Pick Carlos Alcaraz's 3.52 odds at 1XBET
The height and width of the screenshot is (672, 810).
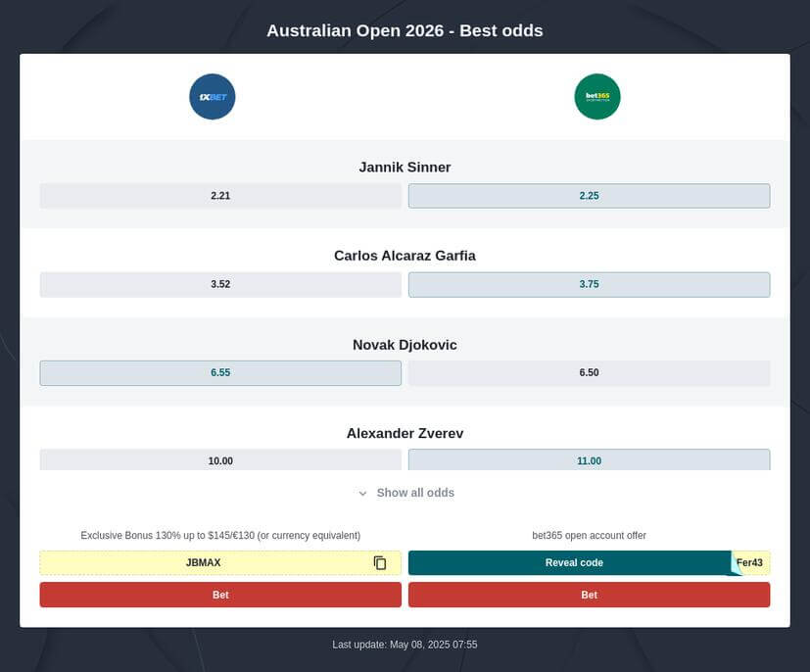(x=220, y=284)
